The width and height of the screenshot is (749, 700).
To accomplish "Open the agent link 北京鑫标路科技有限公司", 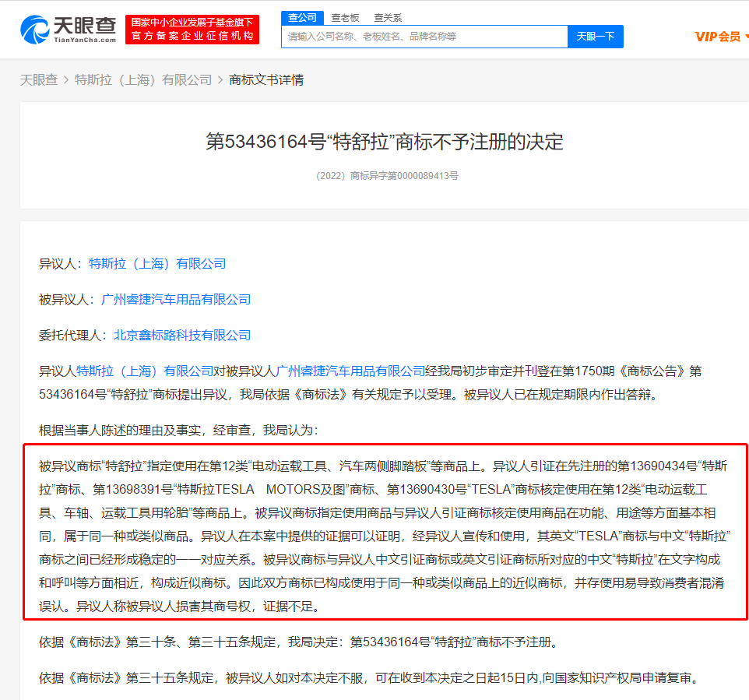I will click(182, 336).
